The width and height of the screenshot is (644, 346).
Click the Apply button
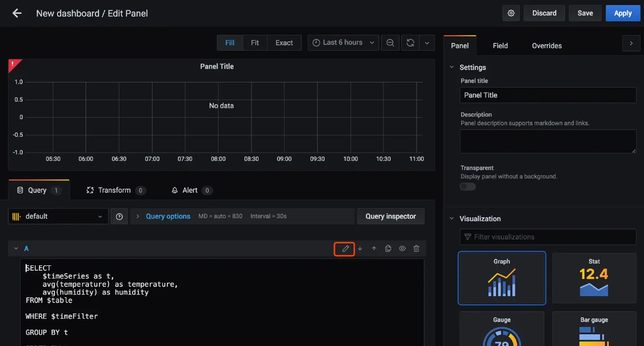(623, 13)
